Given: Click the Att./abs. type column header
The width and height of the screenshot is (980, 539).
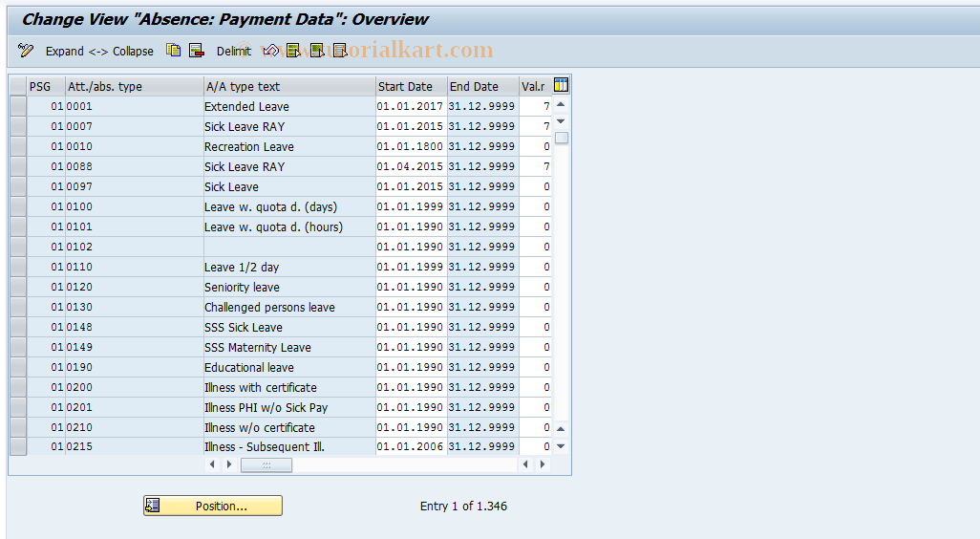Looking at the screenshot, I should (135, 86).
